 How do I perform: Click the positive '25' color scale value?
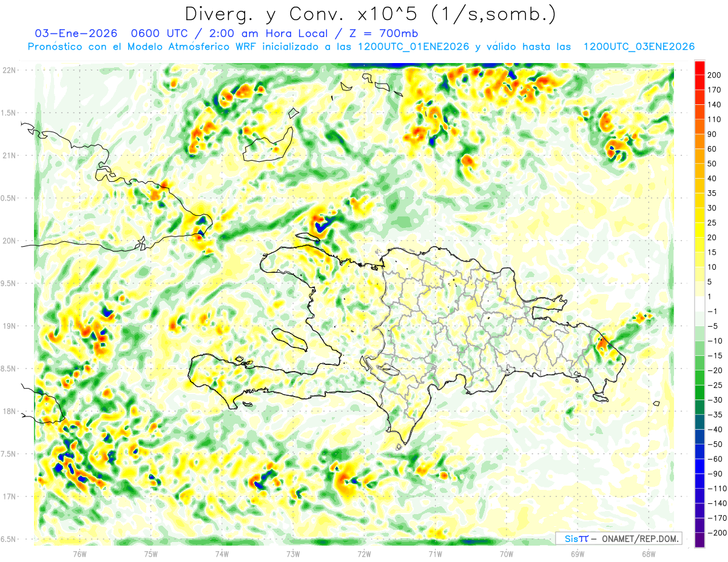[713, 222]
